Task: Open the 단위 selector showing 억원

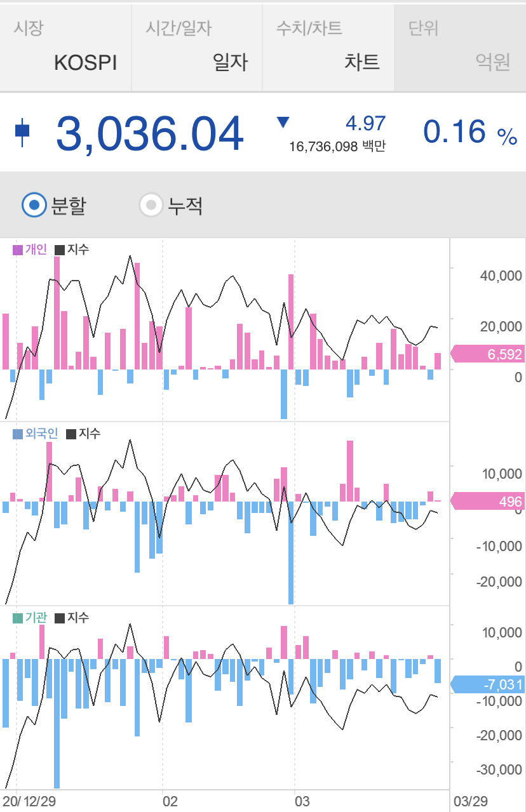Action: (460, 48)
